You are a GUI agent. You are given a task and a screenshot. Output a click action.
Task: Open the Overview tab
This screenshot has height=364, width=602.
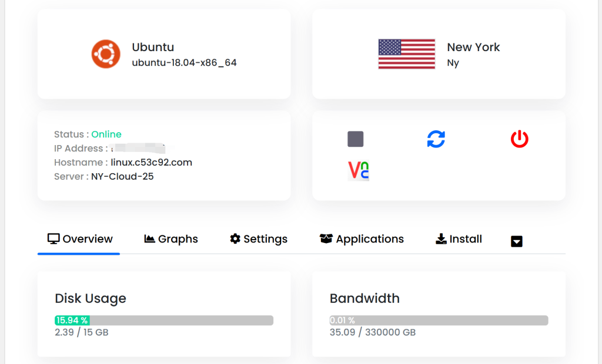coord(80,239)
